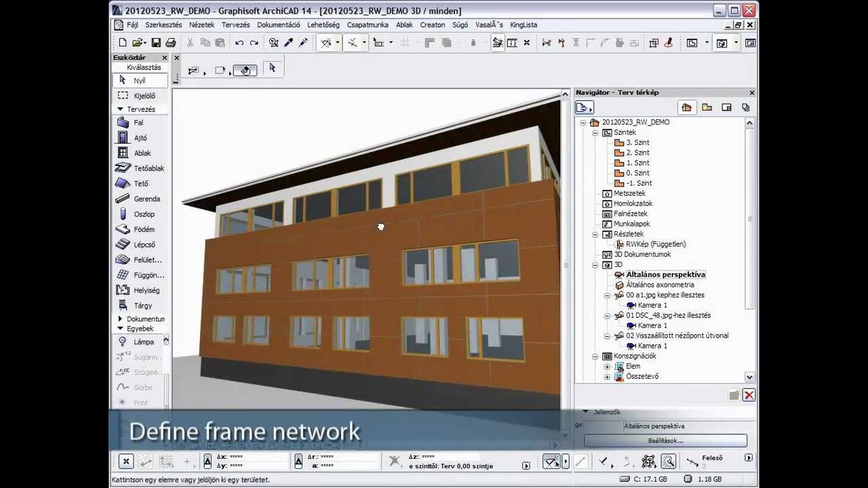
Task: Click the eyedropper pick-up parameters icon
Action: pyautogui.click(x=289, y=43)
